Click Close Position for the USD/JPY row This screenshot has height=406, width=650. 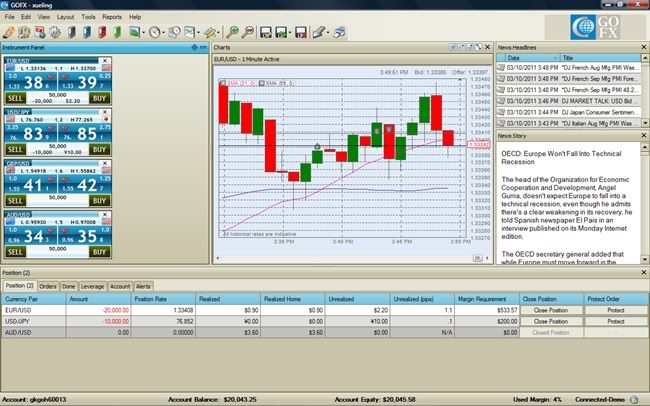pos(547,323)
